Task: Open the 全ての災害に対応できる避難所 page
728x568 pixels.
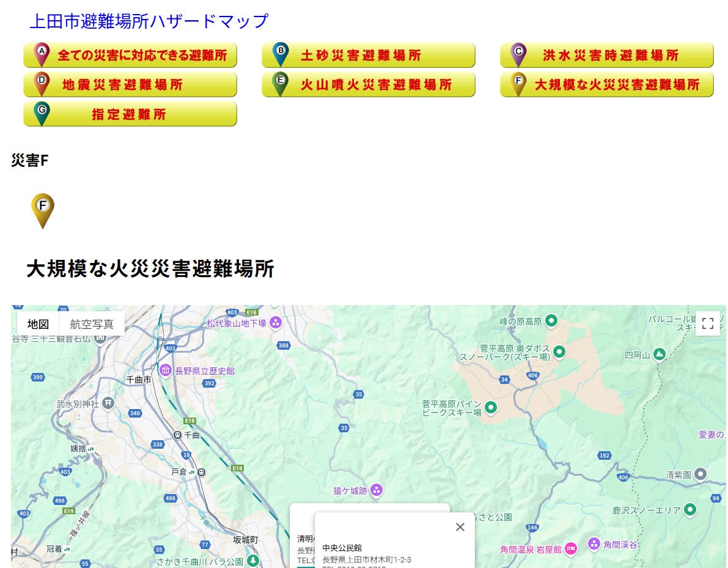Action: click(130, 54)
